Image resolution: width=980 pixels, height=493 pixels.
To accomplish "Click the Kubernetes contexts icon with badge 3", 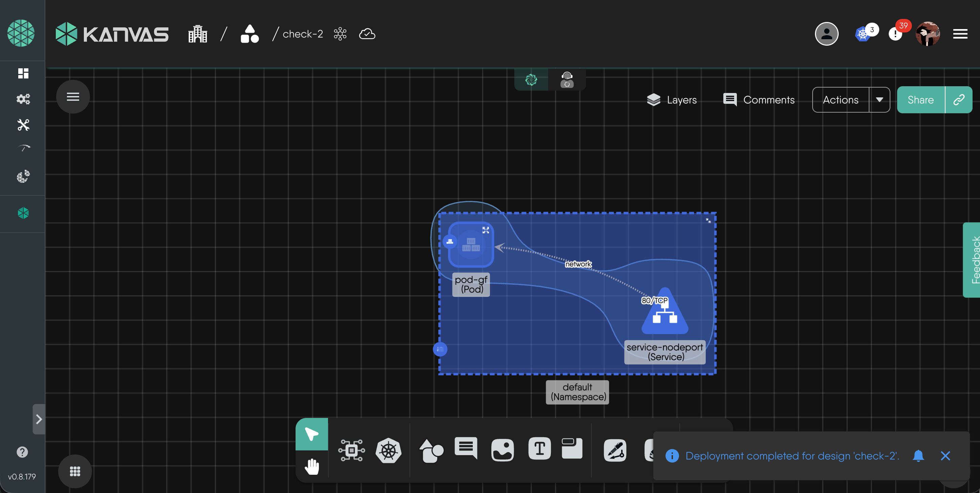I will coord(863,34).
